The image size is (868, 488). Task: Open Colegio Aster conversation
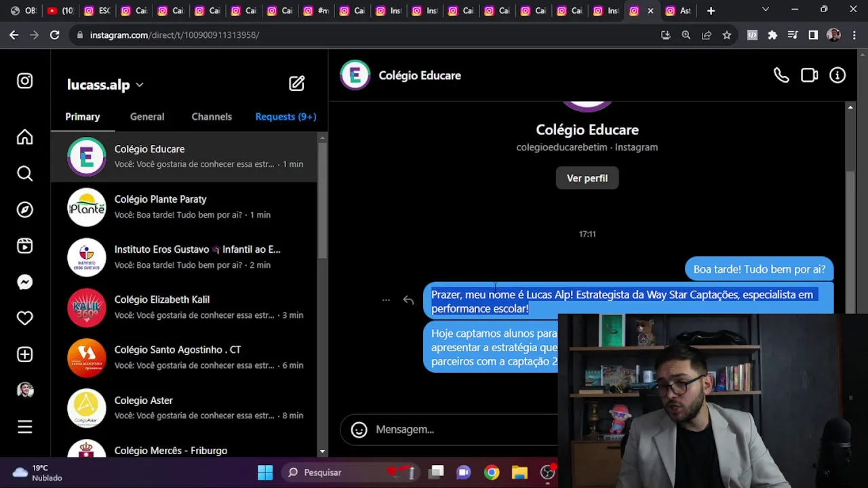point(184,407)
